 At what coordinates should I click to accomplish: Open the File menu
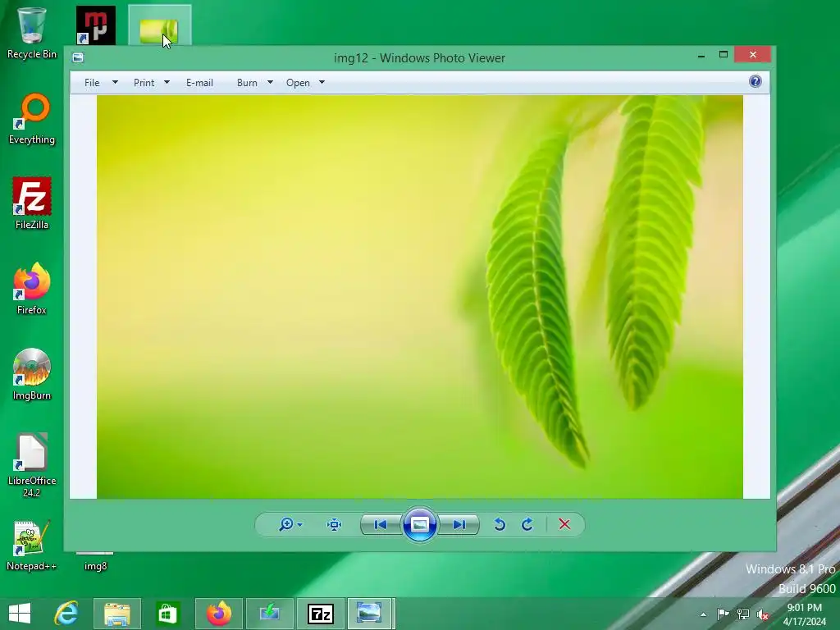coord(92,83)
